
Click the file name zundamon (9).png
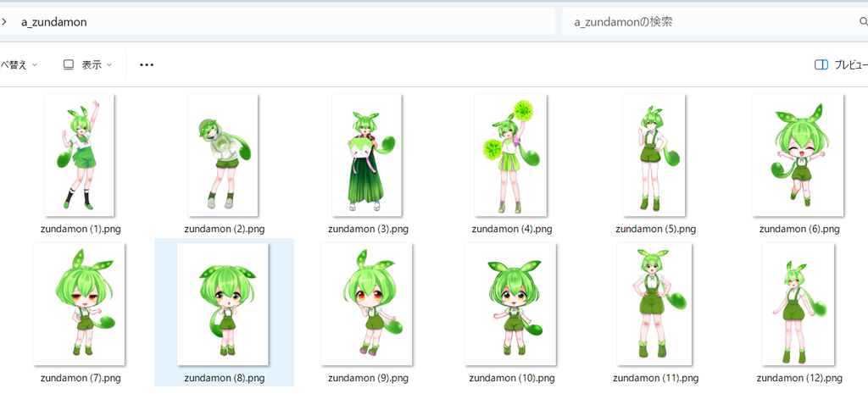pos(368,379)
